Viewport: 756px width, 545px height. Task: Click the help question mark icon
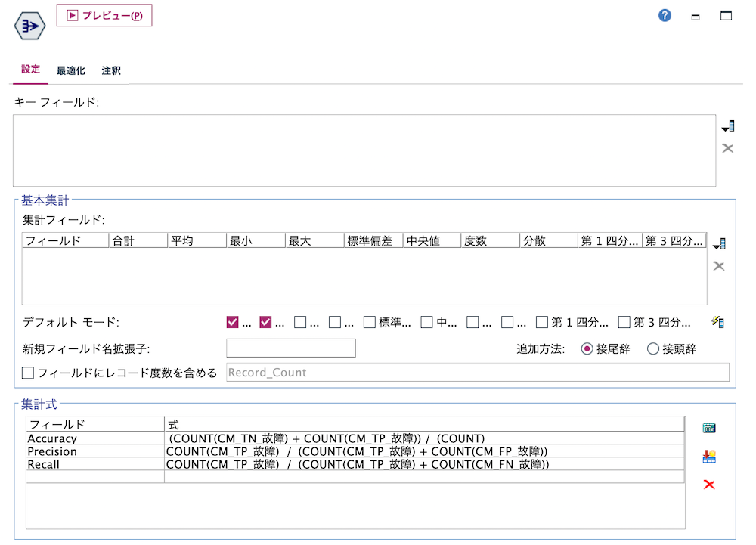point(664,14)
